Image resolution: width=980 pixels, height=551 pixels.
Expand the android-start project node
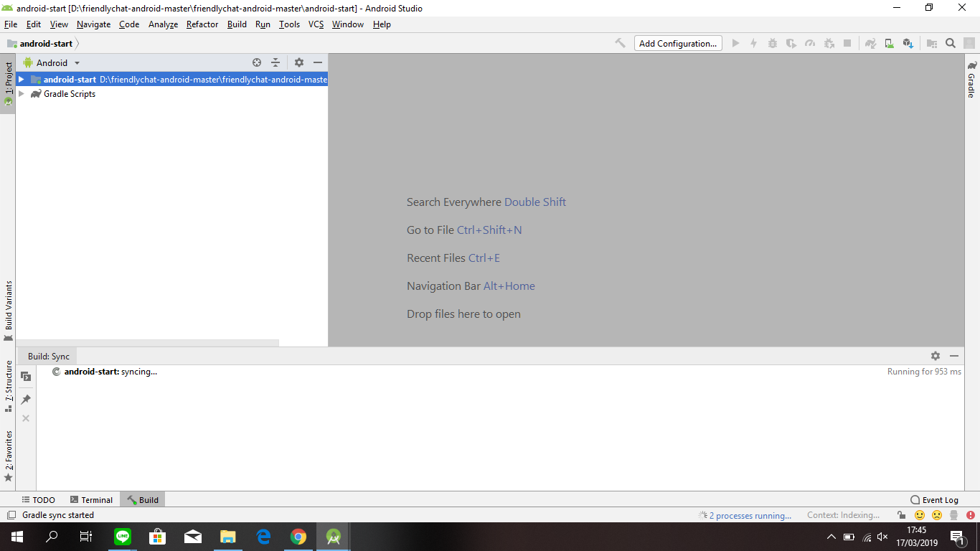[21, 80]
